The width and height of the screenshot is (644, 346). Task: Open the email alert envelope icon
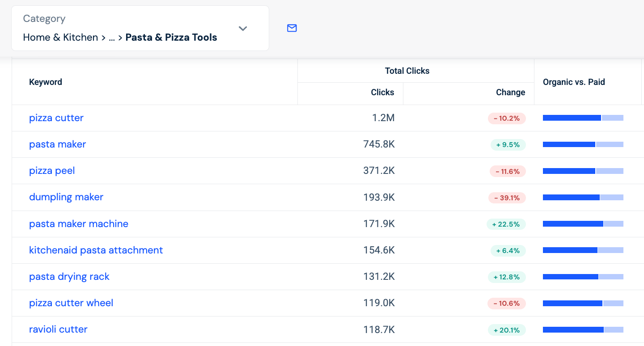pyautogui.click(x=292, y=28)
